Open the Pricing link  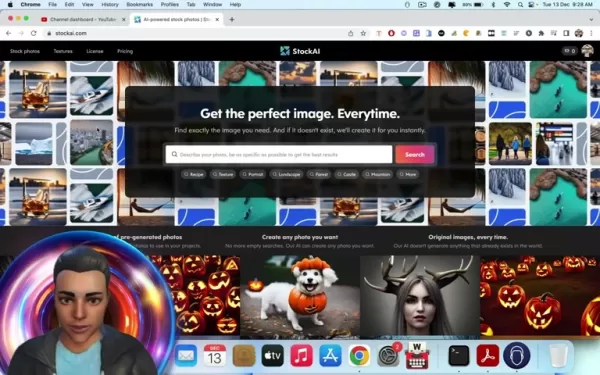[125, 51]
